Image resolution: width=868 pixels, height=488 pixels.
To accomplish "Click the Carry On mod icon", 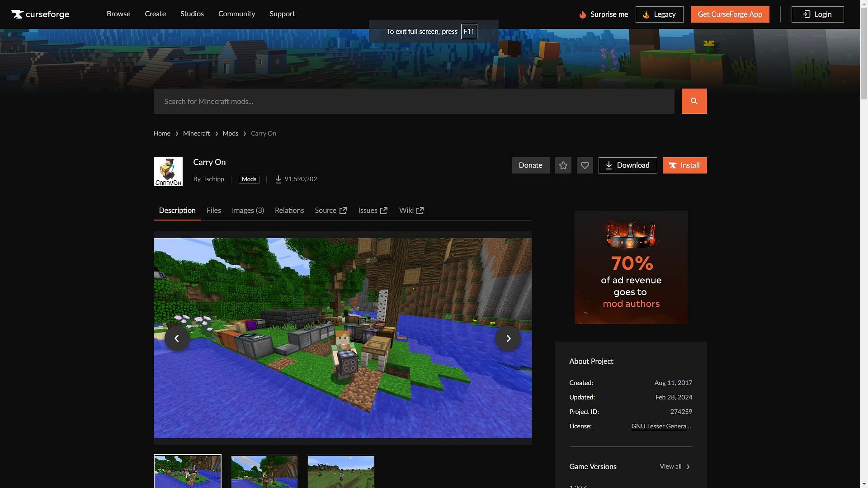I will tap(168, 172).
